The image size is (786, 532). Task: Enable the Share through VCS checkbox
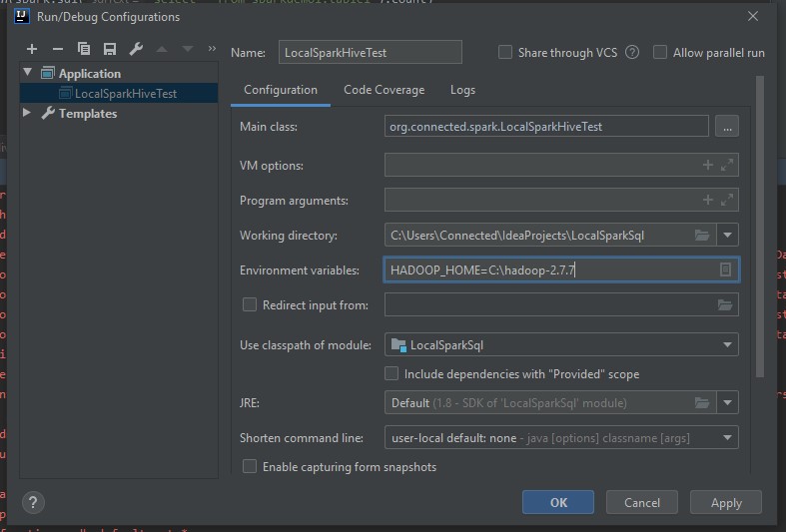pos(505,53)
